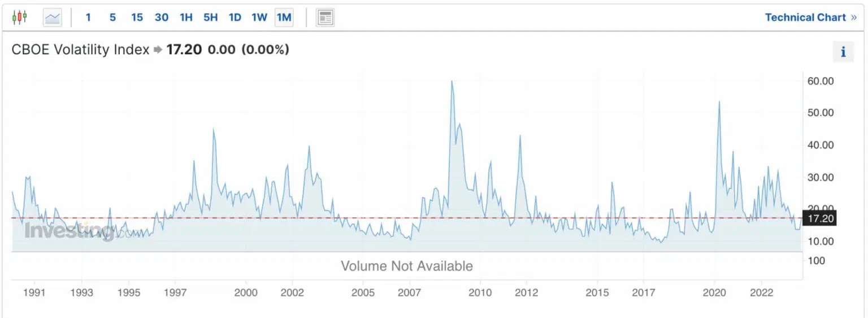Image resolution: width=868 pixels, height=318 pixels.
Task: Choose the 5H timeframe
Action: (210, 18)
